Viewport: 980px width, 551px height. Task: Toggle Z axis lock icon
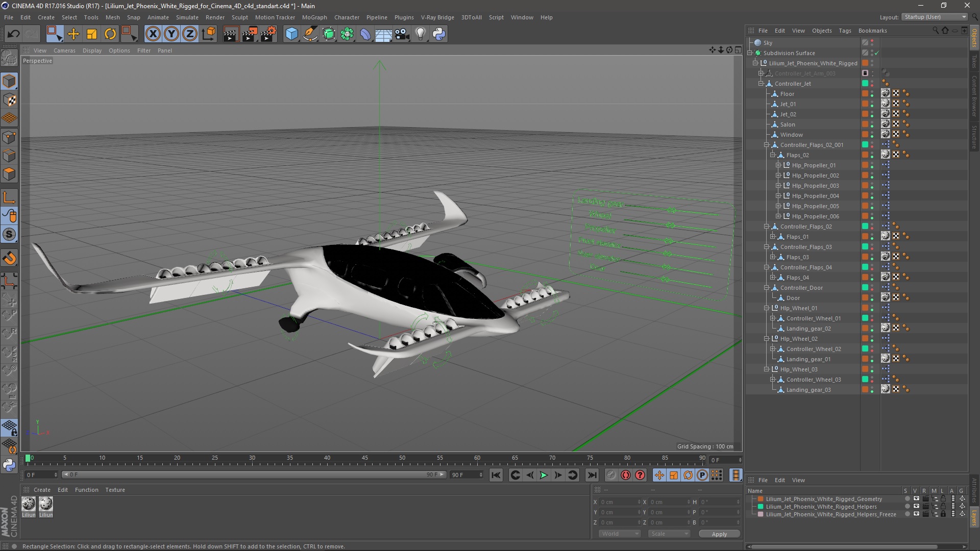190,34
